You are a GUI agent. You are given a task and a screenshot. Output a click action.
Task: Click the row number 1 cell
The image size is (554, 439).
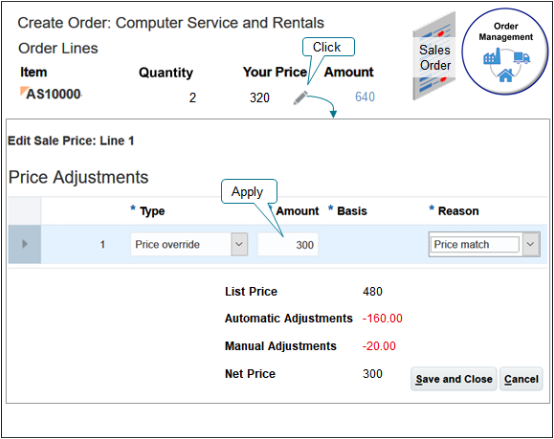click(x=102, y=244)
